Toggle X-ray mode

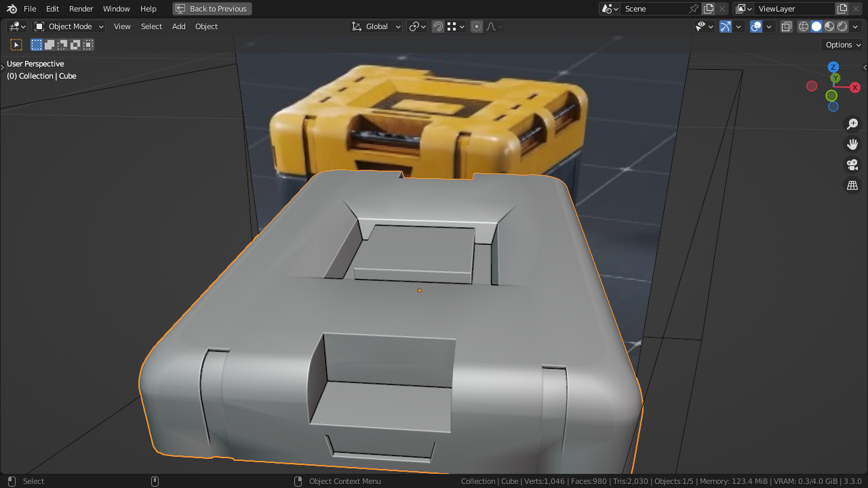tap(787, 26)
